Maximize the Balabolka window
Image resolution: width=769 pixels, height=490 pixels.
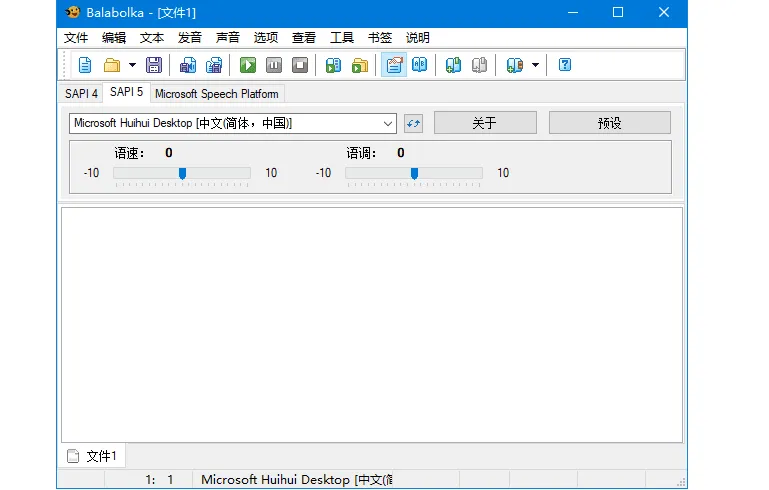[x=618, y=13]
